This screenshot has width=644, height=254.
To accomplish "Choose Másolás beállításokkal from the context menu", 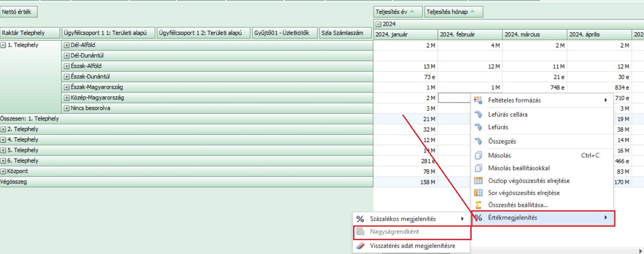I will point(519,168).
